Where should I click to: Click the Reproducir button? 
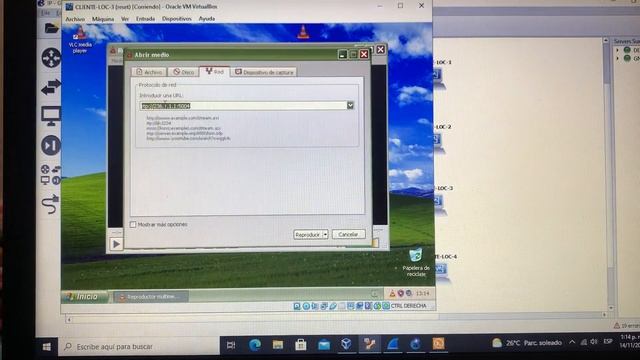(x=308, y=235)
